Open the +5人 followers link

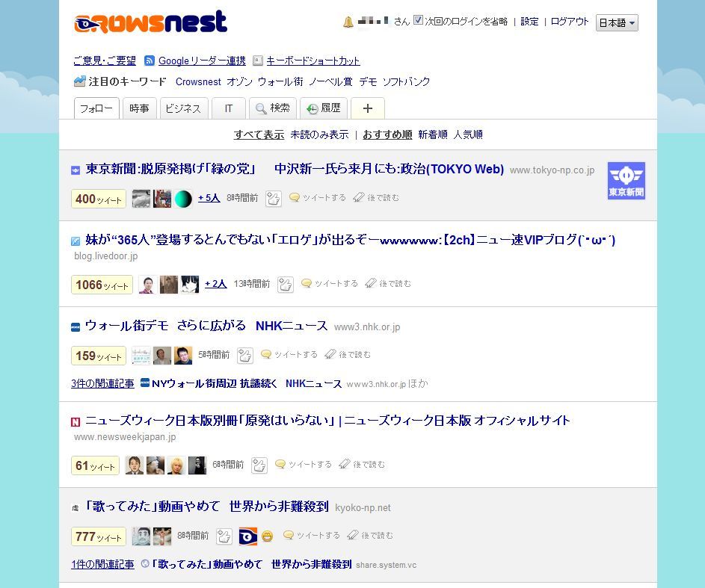coord(209,198)
